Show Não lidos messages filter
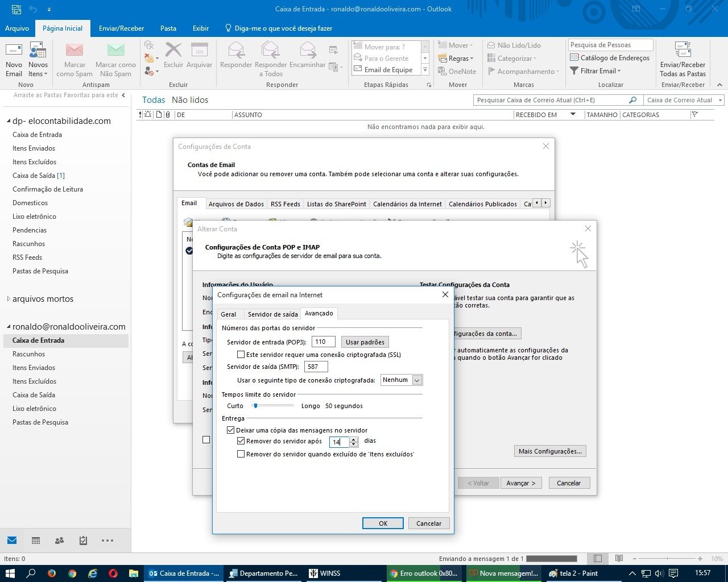Screen dimensions: 728x582 (190, 99)
